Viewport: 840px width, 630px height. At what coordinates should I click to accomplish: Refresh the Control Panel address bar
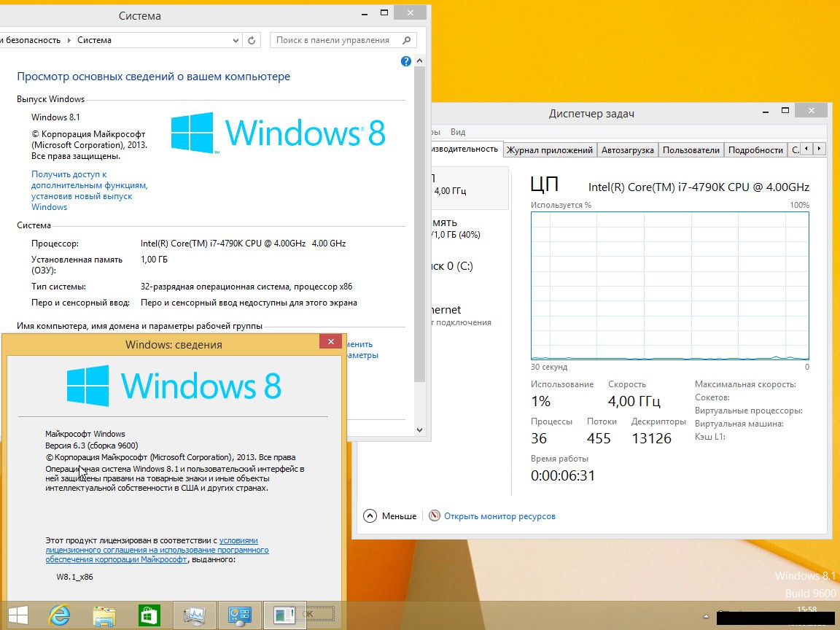coord(252,41)
